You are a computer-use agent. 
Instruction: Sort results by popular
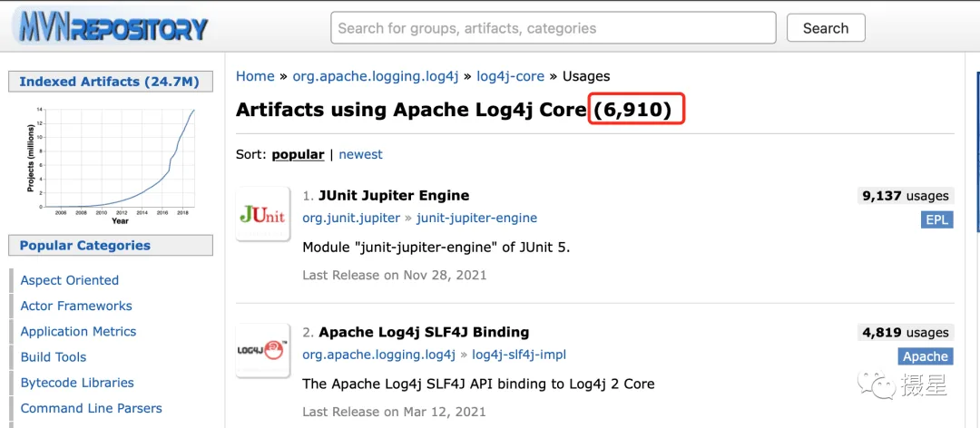[x=298, y=154]
